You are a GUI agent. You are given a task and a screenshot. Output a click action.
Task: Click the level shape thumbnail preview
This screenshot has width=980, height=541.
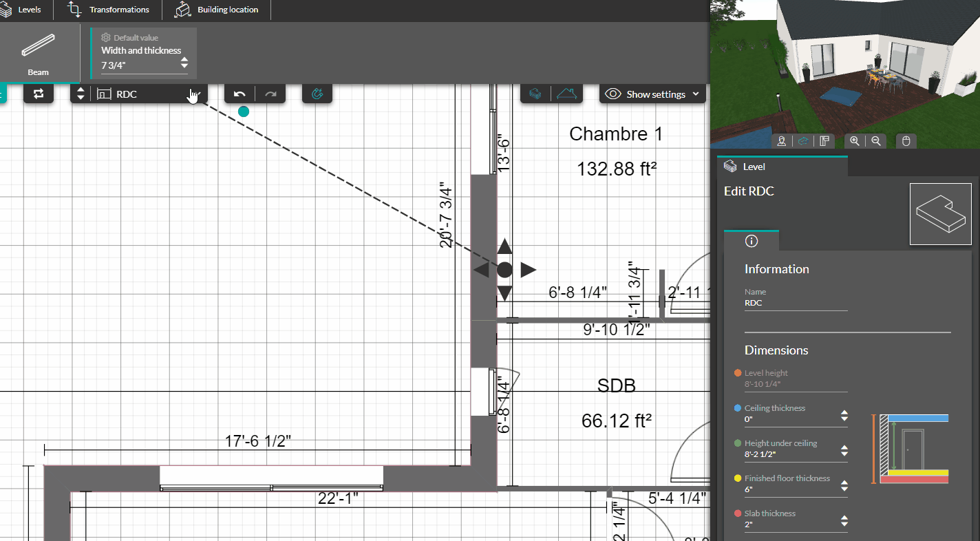[x=940, y=213]
